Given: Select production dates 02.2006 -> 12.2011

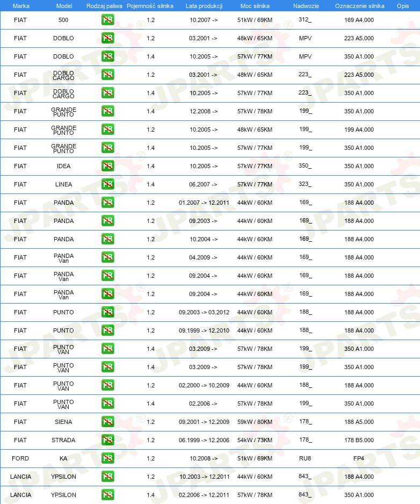Looking at the screenshot, I should (204, 495).
